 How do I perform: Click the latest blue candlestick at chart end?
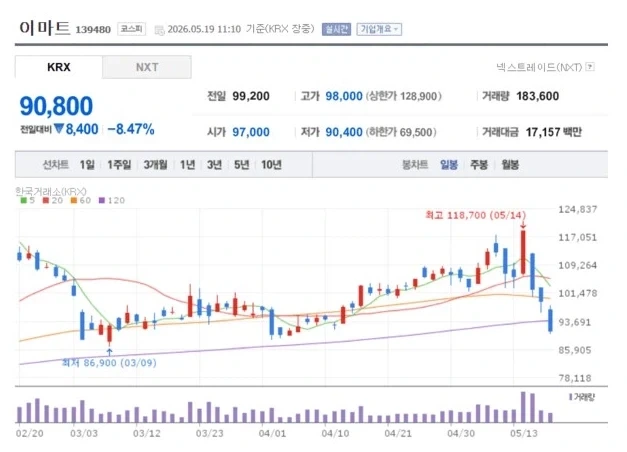click(x=551, y=320)
